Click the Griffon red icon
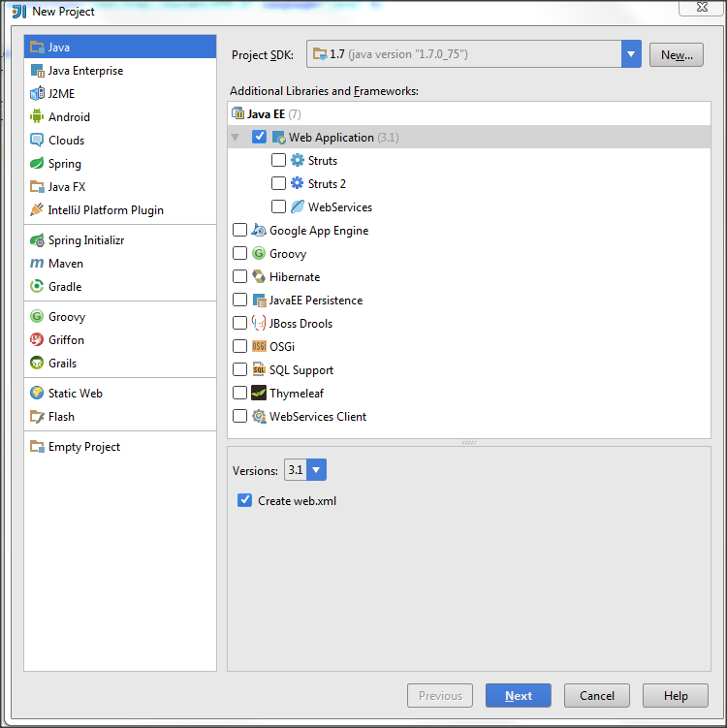727x728 pixels. coord(37,340)
